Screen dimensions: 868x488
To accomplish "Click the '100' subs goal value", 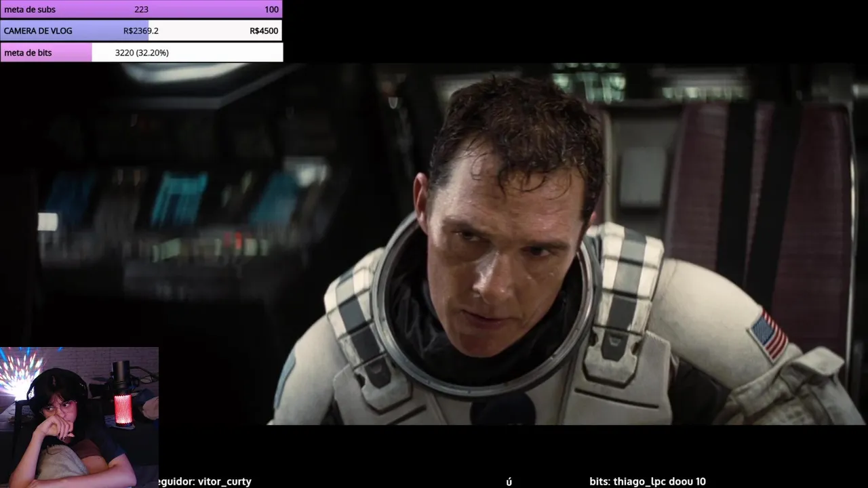I will [271, 9].
